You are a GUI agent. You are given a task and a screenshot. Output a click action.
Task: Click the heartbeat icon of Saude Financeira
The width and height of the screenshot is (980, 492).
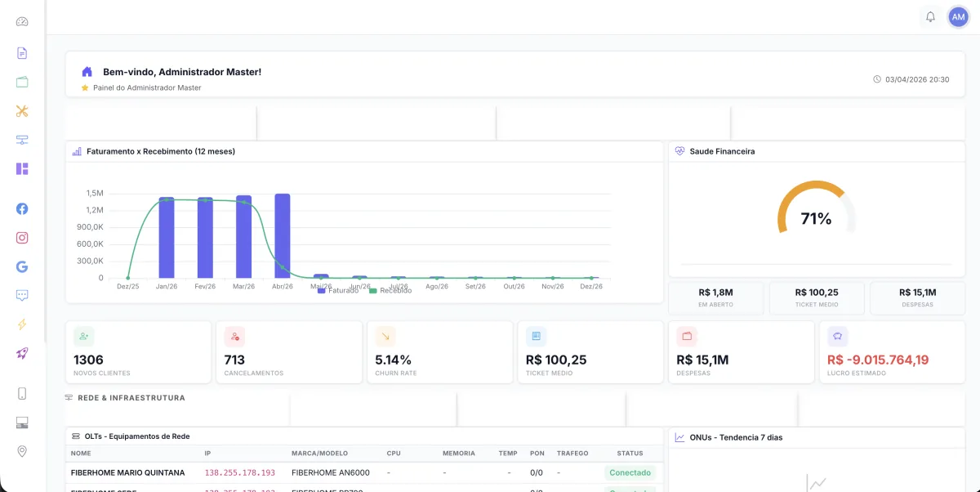(679, 151)
